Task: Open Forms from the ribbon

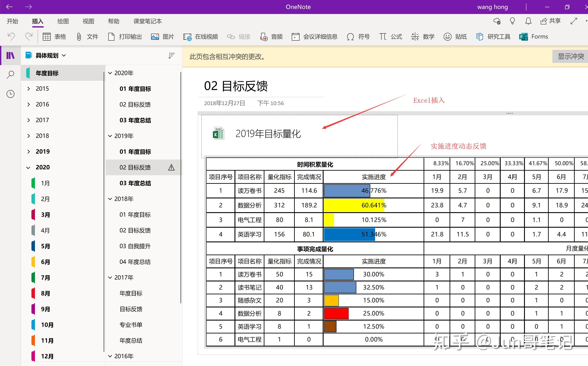Action: point(534,36)
